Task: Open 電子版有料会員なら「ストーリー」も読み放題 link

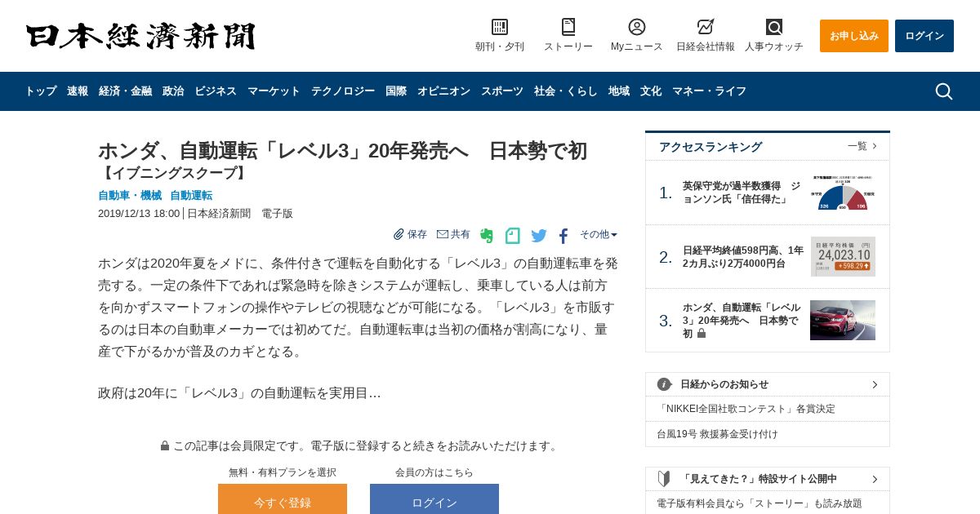Action: [x=759, y=503]
